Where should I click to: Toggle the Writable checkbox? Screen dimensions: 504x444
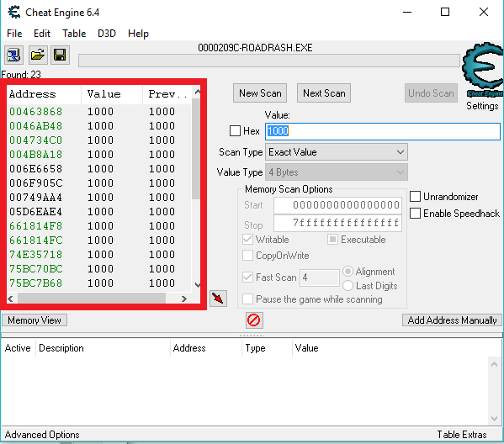coord(248,240)
